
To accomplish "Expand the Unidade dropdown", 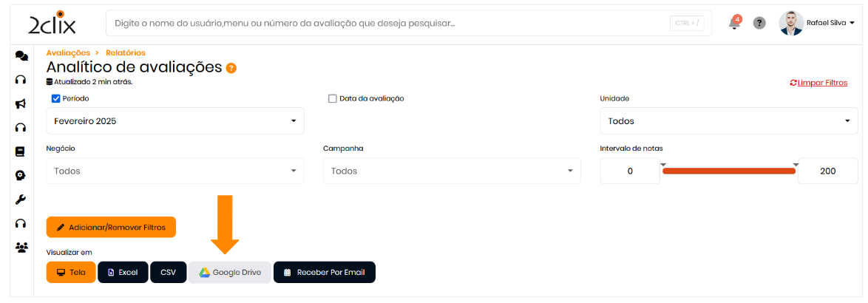I will (728, 121).
